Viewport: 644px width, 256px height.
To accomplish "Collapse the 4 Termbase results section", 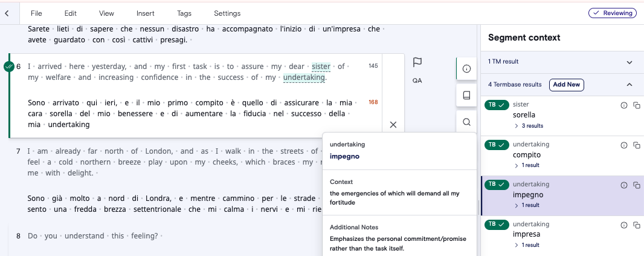I will click(630, 84).
